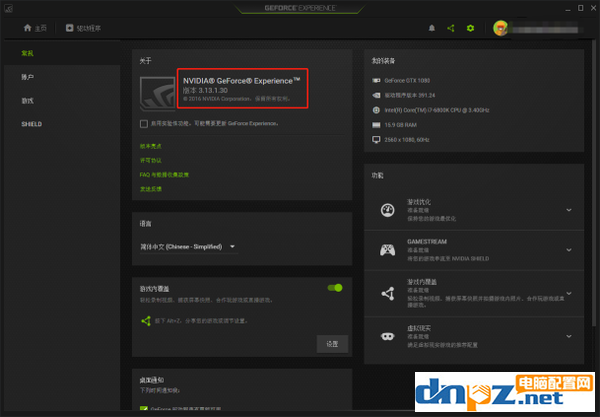Click the green share icon beside Alt+Z hint

click(146, 321)
